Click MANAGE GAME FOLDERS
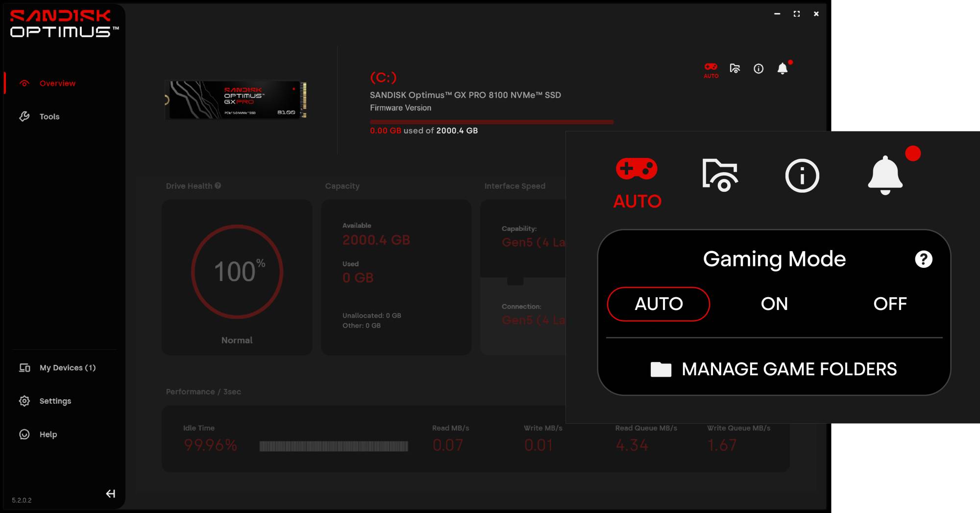980x513 pixels. coord(774,369)
